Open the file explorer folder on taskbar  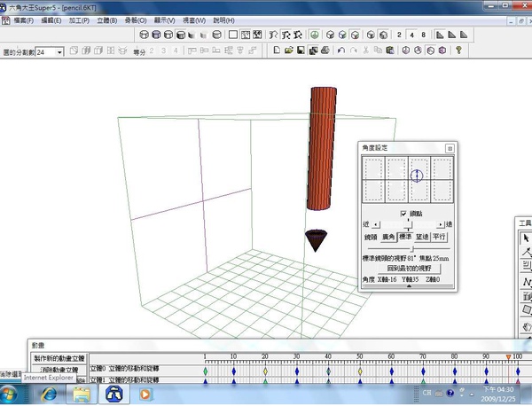[82, 394]
